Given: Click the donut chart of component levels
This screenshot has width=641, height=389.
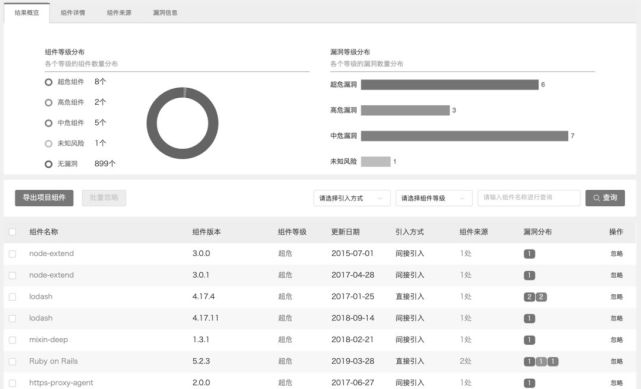Looking at the screenshot, I should 182,123.
